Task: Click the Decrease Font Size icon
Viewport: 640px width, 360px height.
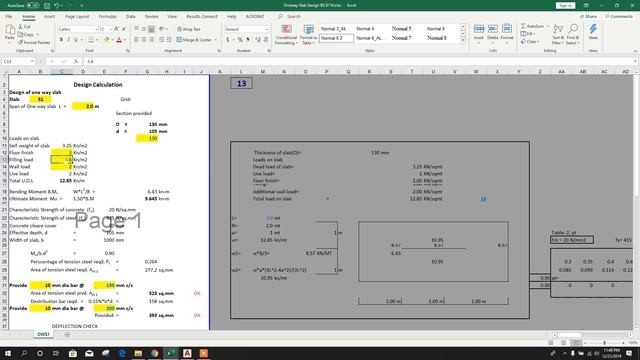Action: 124,29
